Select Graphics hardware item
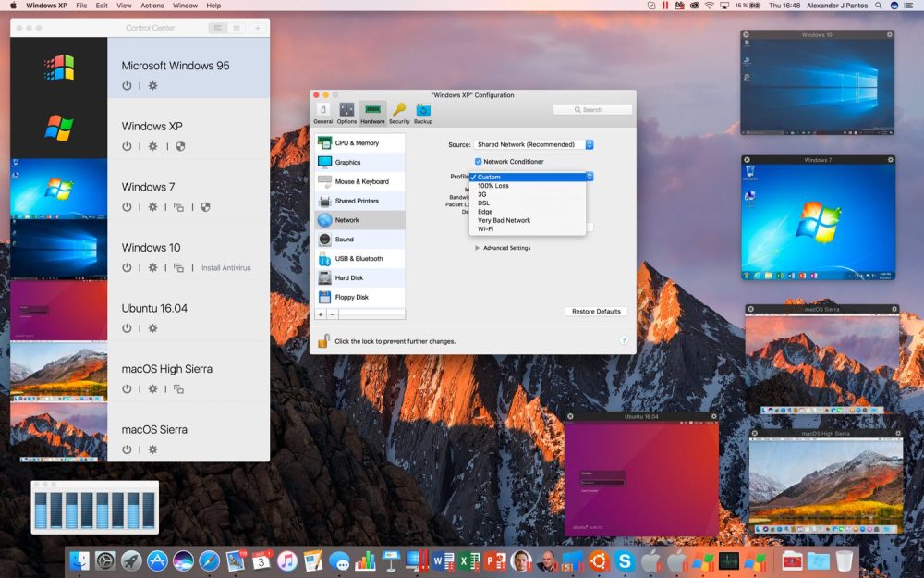Screen dimensions: 924x578 pyautogui.click(x=360, y=162)
